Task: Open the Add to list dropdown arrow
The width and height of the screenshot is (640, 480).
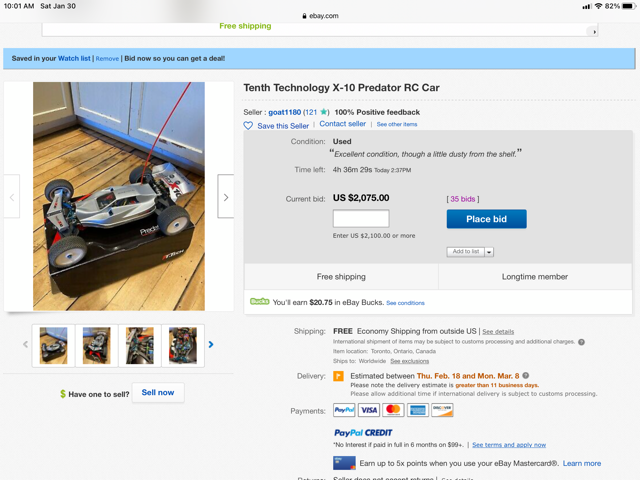Action: (x=489, y=252)
